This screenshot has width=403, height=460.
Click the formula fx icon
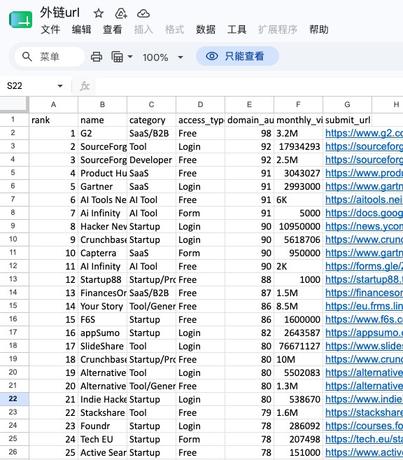click(x=85, y=86)
